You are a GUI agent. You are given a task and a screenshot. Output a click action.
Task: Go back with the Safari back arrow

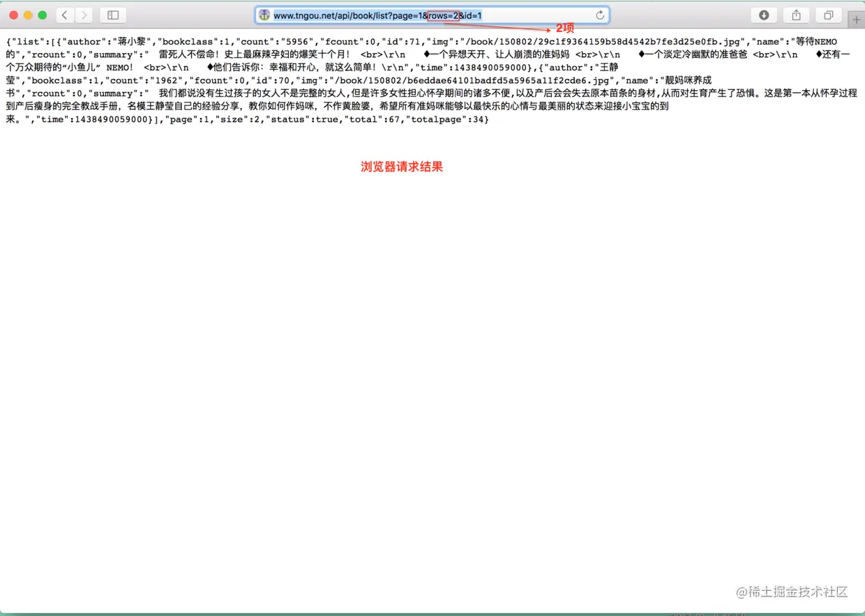[65, 15]
